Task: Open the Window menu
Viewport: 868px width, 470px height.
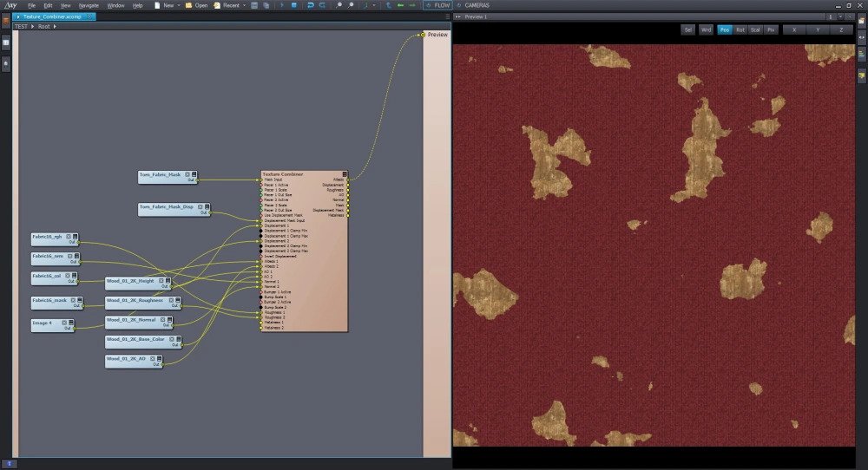Action: tap(115, 5)
